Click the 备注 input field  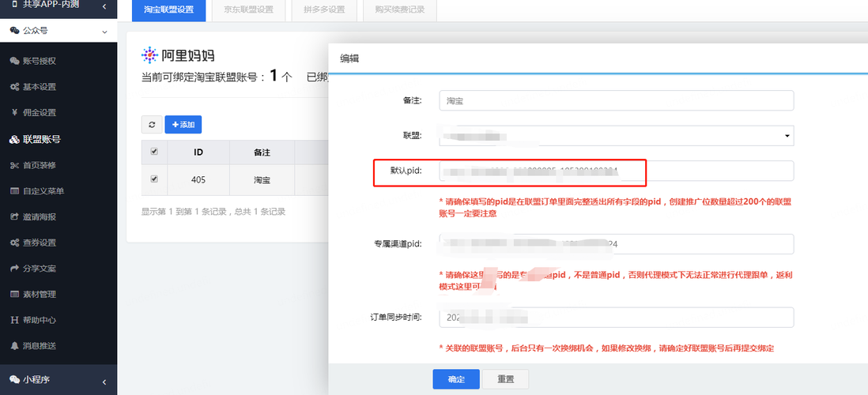(x=617, y=100)
